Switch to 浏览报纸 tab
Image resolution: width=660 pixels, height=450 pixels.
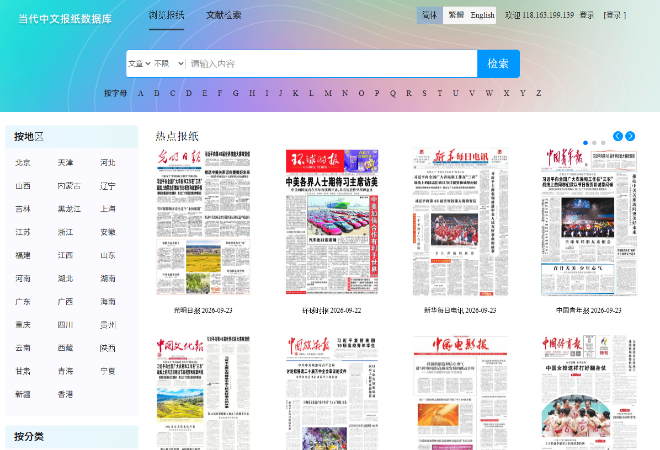166,15
